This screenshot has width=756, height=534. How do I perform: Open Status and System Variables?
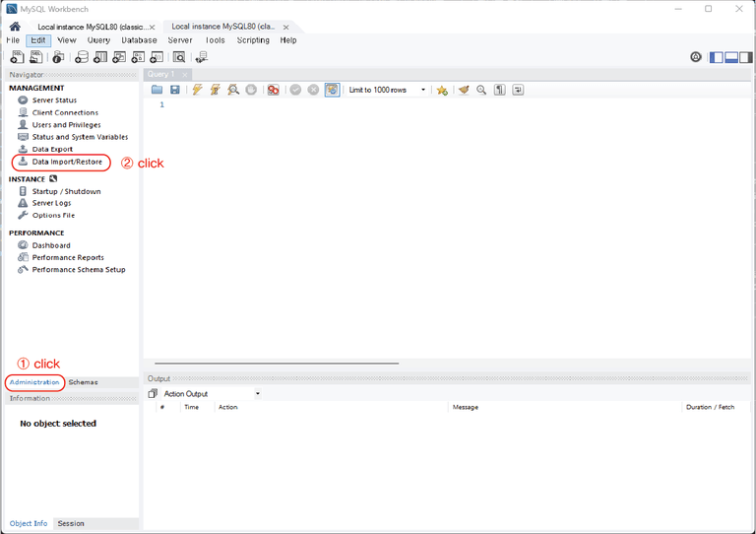[80, 137]
